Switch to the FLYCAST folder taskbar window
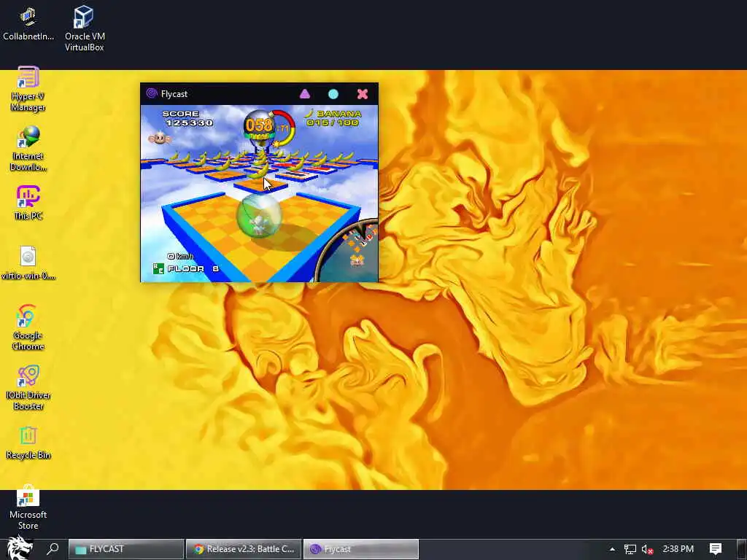The image size is (747, 560). coord(126,549)
